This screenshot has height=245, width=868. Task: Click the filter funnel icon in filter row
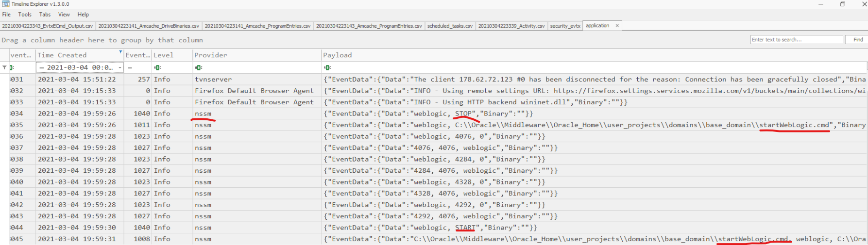(x=4, y=67)
